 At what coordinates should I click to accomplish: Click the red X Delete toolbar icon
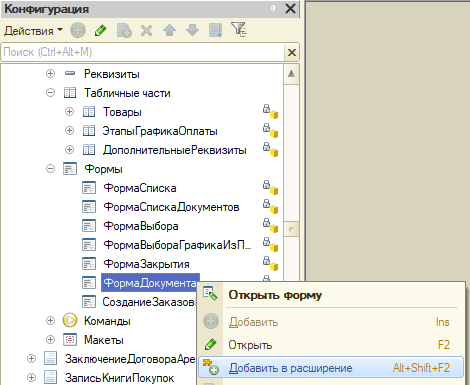147,31
